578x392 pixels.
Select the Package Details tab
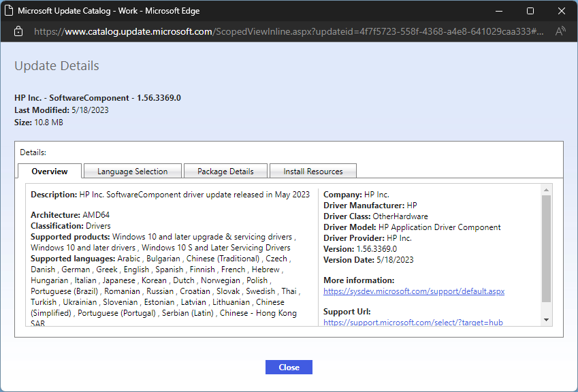click(225, 171)
